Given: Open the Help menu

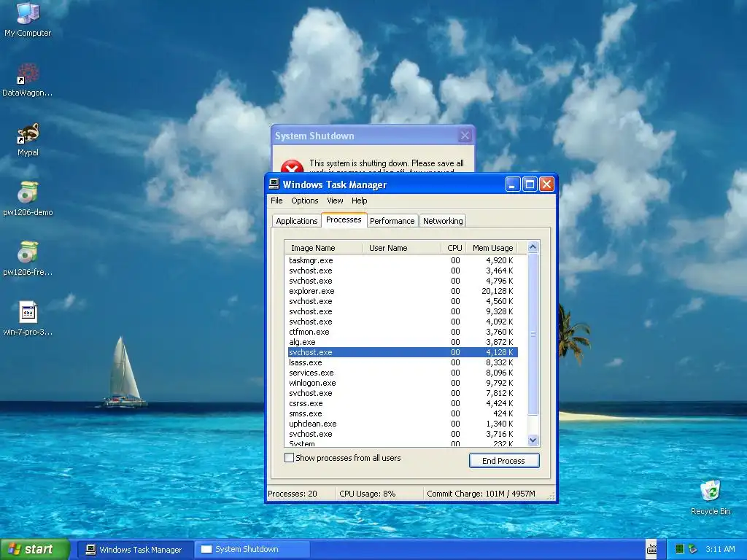Looking at the screenshot, I should tap(359, 201).
